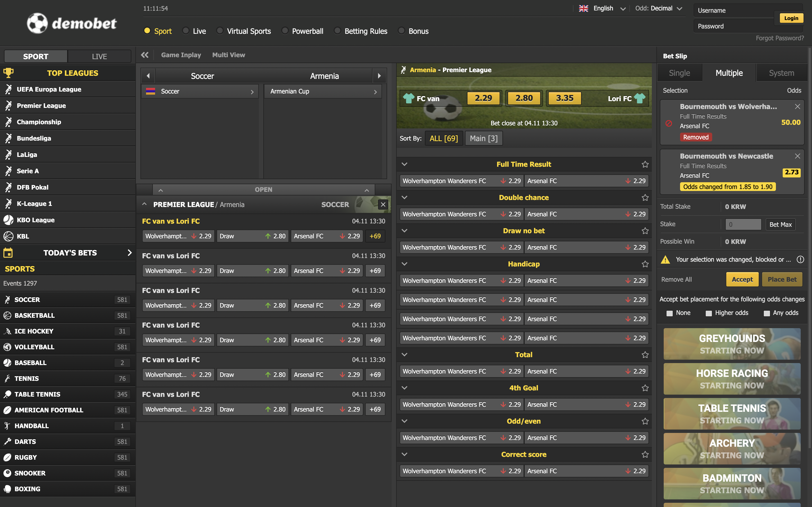Click the Forgot Password link
The image size is (812, 507).
780,38
